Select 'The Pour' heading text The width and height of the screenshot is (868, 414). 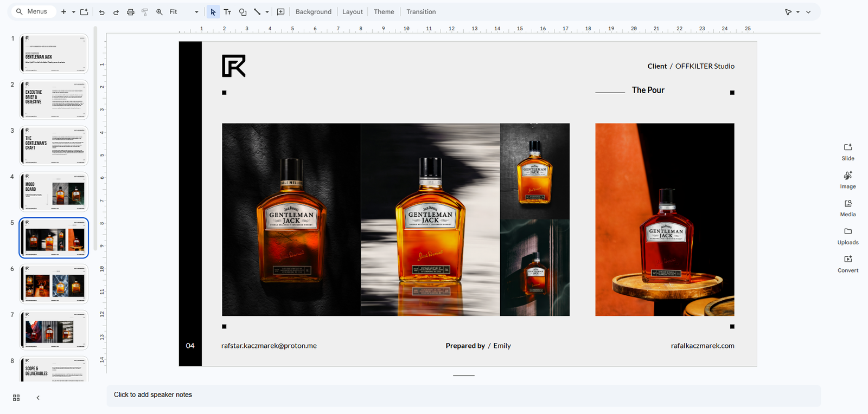click(x=648, y=90)
